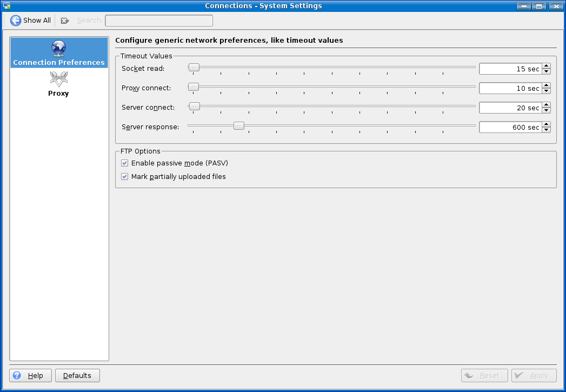Click the Server response slider handle
Screen dimensions: 566x392
[238, 125]
